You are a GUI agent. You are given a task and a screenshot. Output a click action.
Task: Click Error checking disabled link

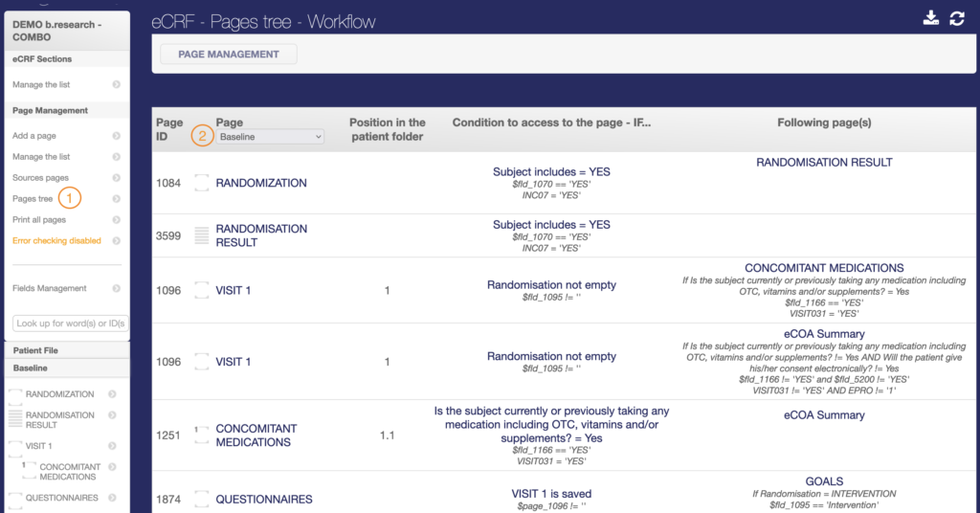pyautogui.click(x=56, y=241)
